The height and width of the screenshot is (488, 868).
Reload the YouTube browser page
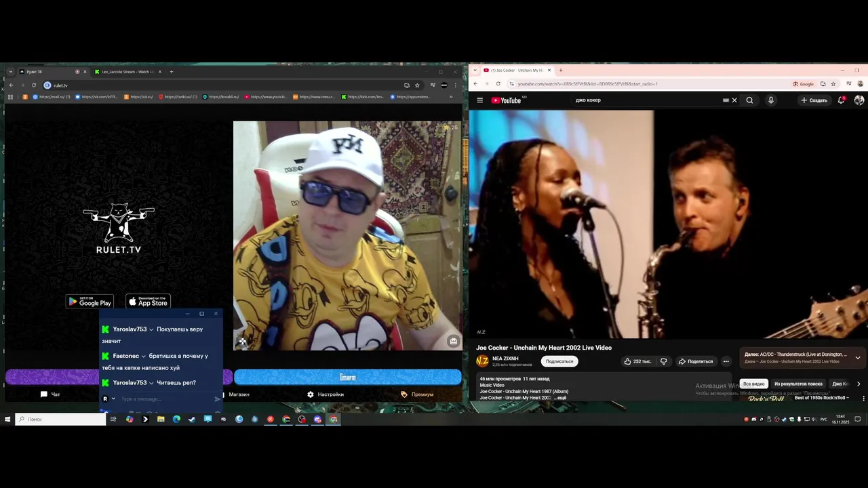498,84
